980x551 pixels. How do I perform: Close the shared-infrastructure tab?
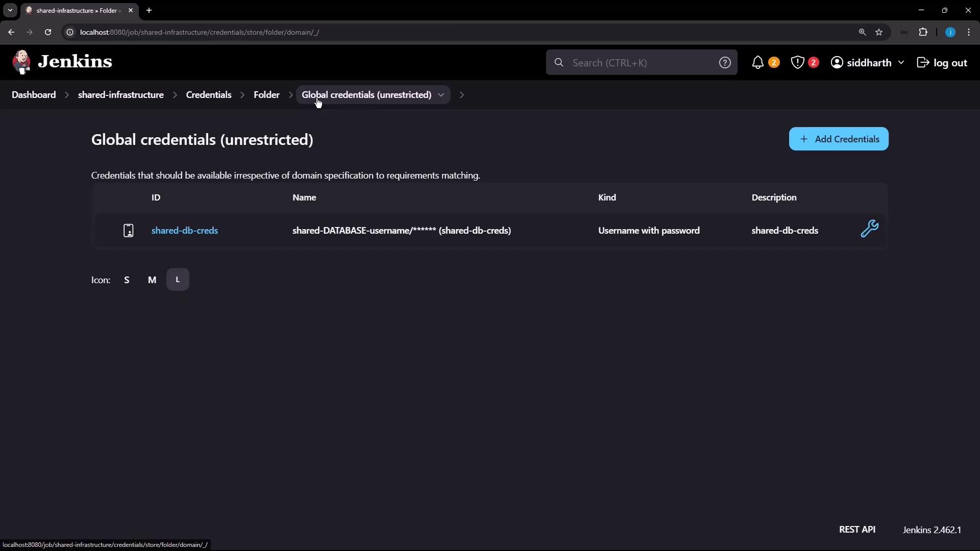click(131, 10)
